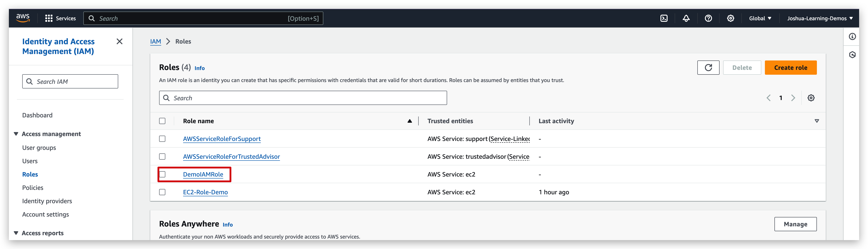Click the roles search field
868x249 pixels.
pos(303,98)
